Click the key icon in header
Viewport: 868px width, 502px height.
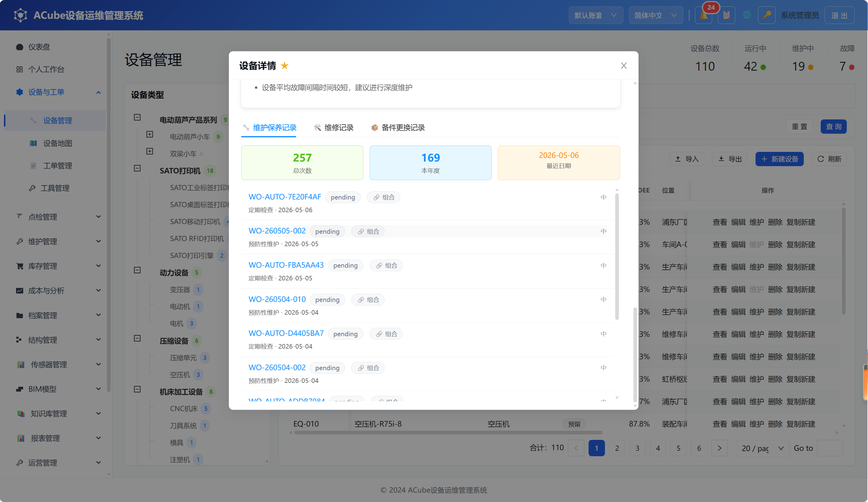click(x=766, y=15)
